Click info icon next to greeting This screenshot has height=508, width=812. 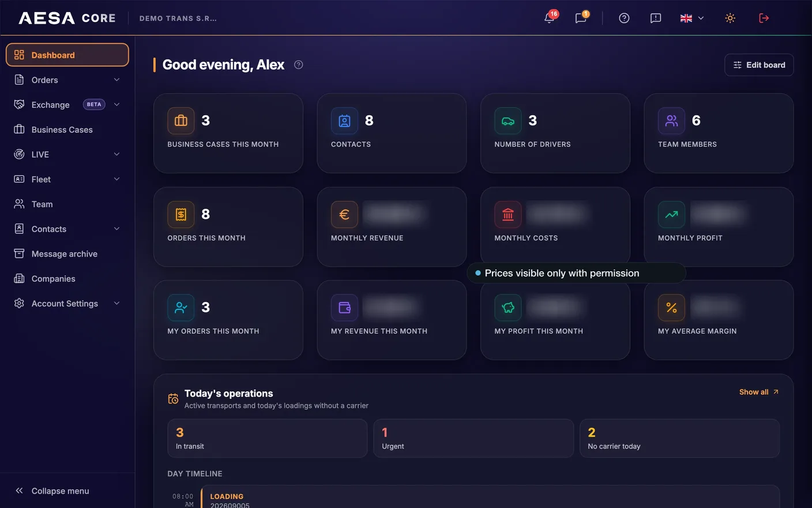(x=299, y=65)
